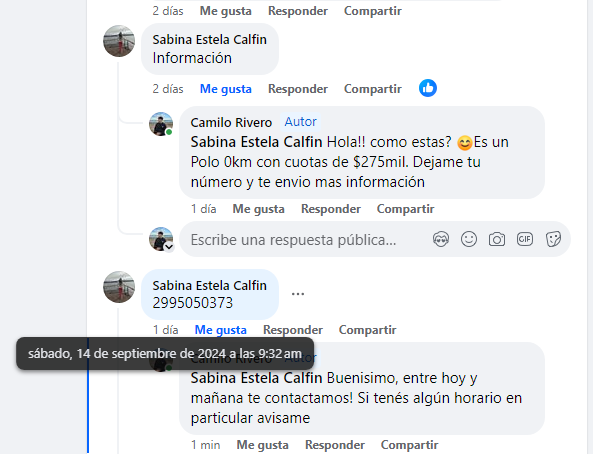Like the Buenisimo reply from Camilo
The width and height of the screenshot is (593, 454).
[x=262, y=445]
